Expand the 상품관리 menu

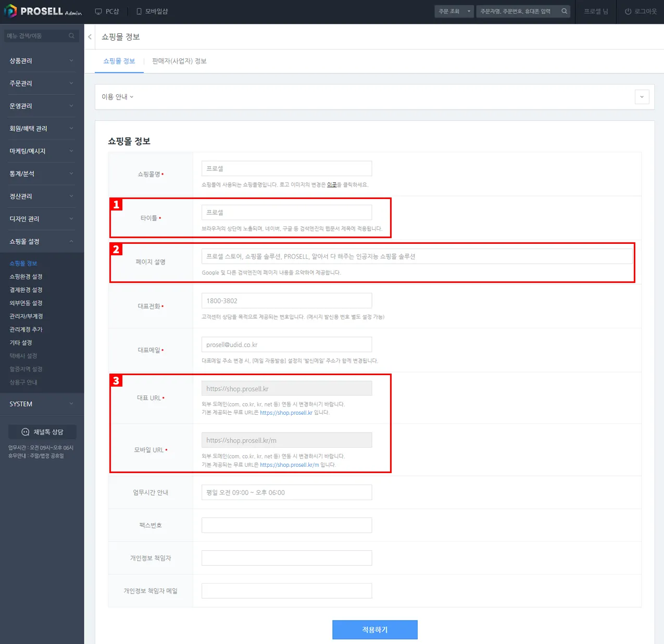[42, 61]
